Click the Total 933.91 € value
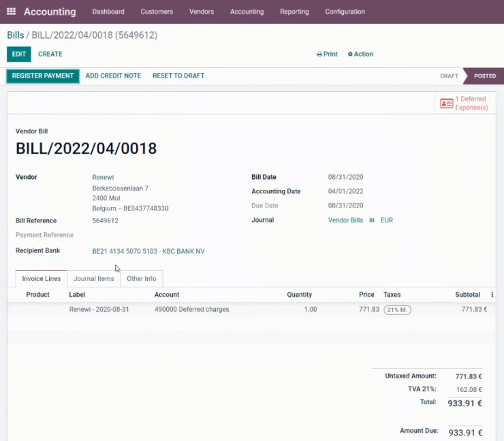The height and width of the screenshot is (441, 504). point(464,404)
